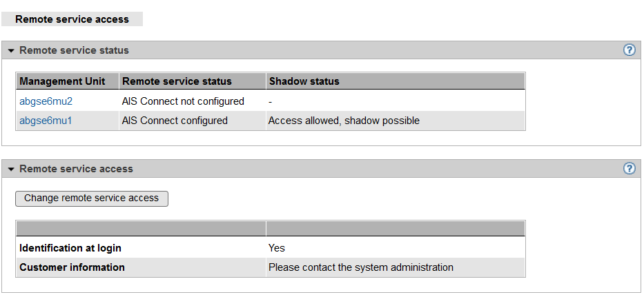Click the Remote service status panel title text

pyautogui.click(x=74, y=50)
